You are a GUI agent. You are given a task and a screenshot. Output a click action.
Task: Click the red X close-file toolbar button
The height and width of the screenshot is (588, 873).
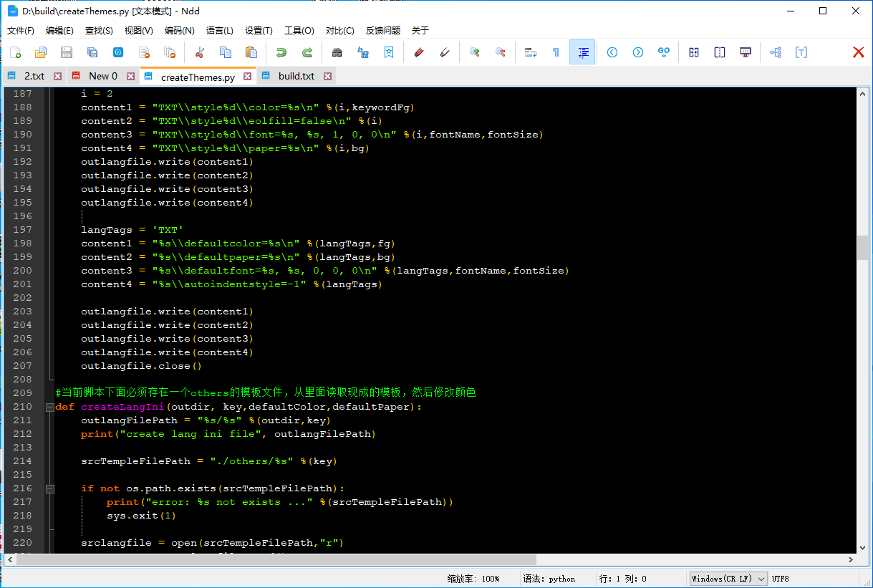coord(858,52)
